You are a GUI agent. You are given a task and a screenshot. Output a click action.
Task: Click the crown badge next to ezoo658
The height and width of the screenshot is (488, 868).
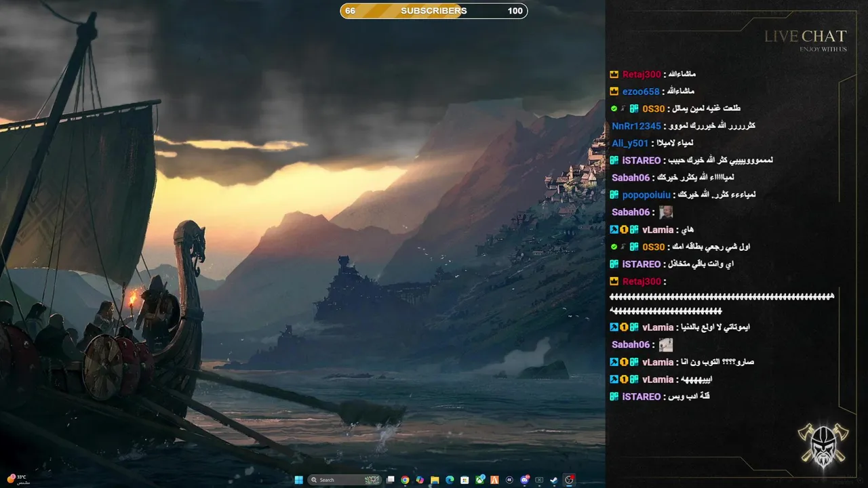(614, 91)
